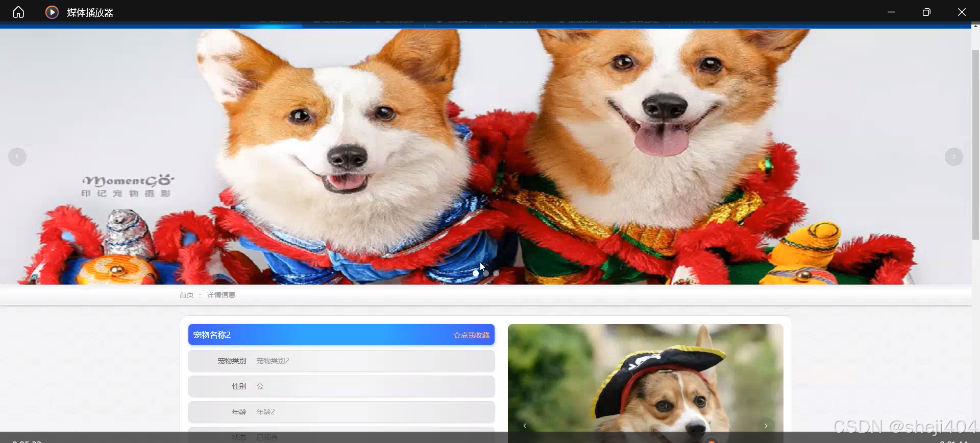Image resolution: width=980 pixels, height=443 pixels.
Task: Go to next pet photo
Action: [x=766, y=426]
